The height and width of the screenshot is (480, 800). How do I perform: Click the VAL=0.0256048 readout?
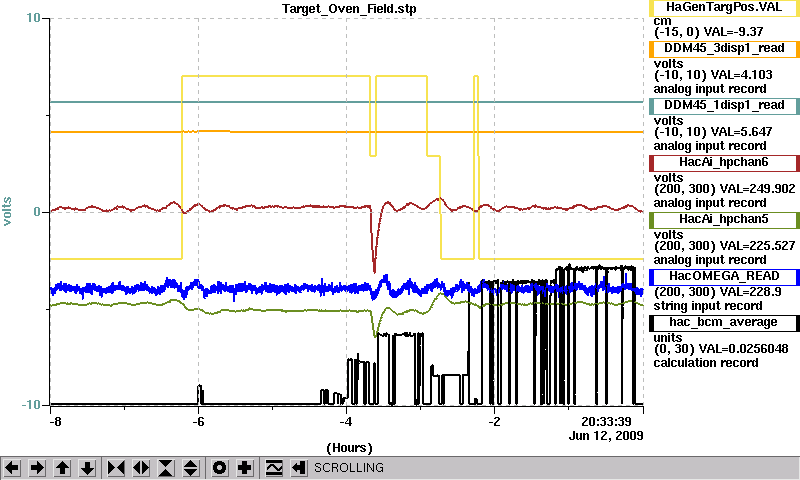point(743,349)
